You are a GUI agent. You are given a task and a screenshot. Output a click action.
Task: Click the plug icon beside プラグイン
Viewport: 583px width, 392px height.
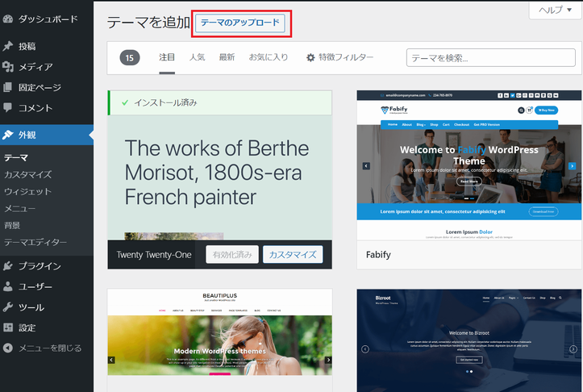point(8,266)
